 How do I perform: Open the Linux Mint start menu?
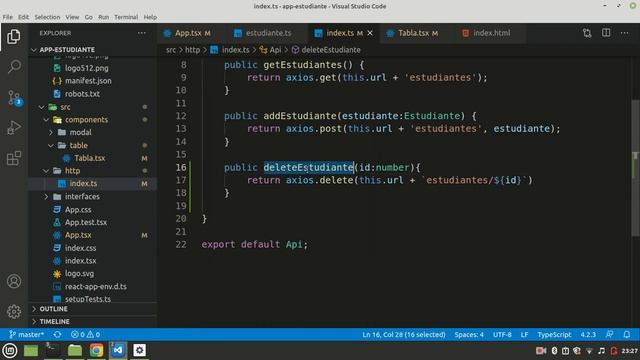(x=10, y=350)
